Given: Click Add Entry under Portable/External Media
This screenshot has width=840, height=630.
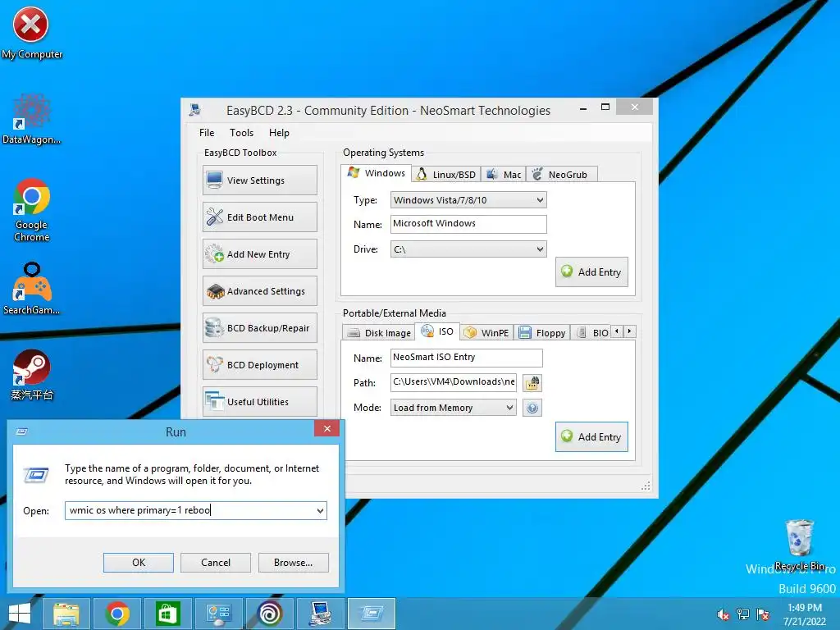Looking at the screenshot, I should tap(591, 437).
